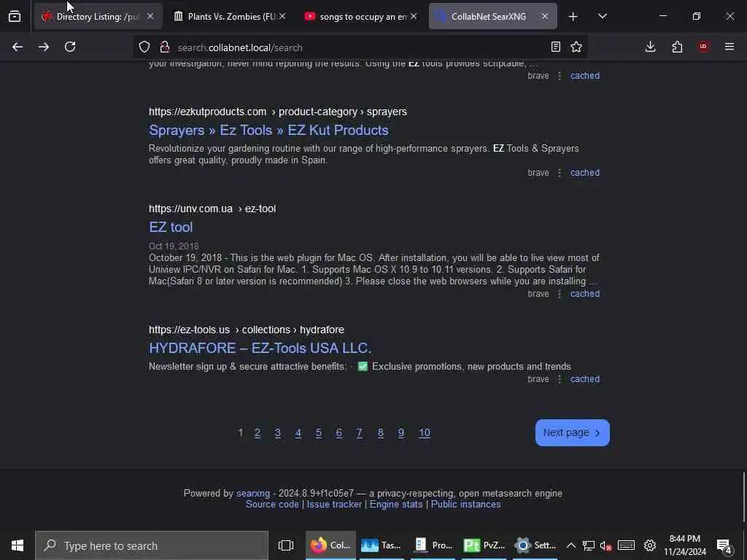Viewport: 747px width, 560px height.
Task: Open the Engine stats footer link
Action: tap(396, 505)
